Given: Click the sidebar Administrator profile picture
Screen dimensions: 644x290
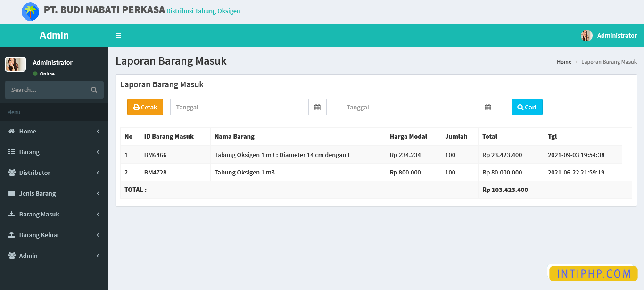Looking at the screenshot, I should (15, 64).
